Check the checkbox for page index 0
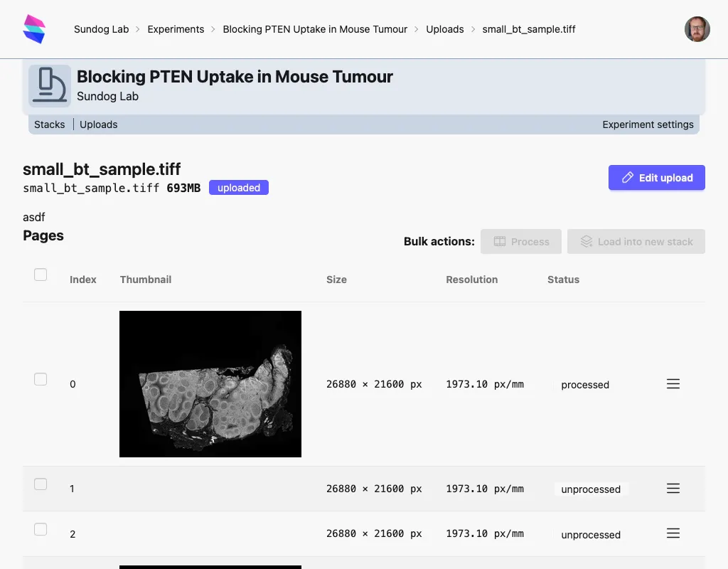 pos(41,379)
